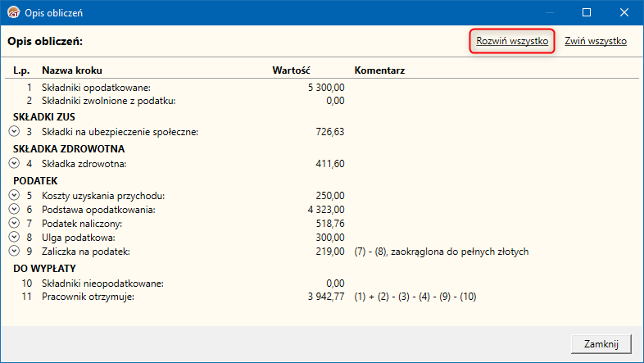Click value 300,00

pos(330,238)
